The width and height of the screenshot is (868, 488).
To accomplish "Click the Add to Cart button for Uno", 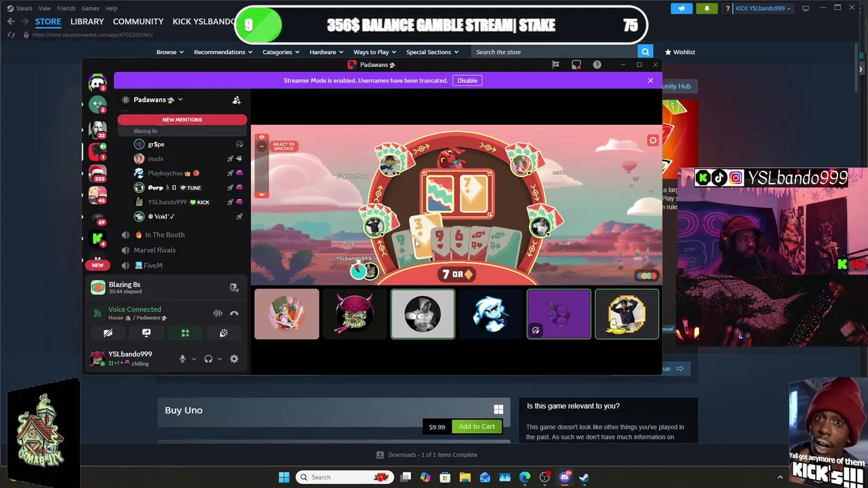I will 477,426.
